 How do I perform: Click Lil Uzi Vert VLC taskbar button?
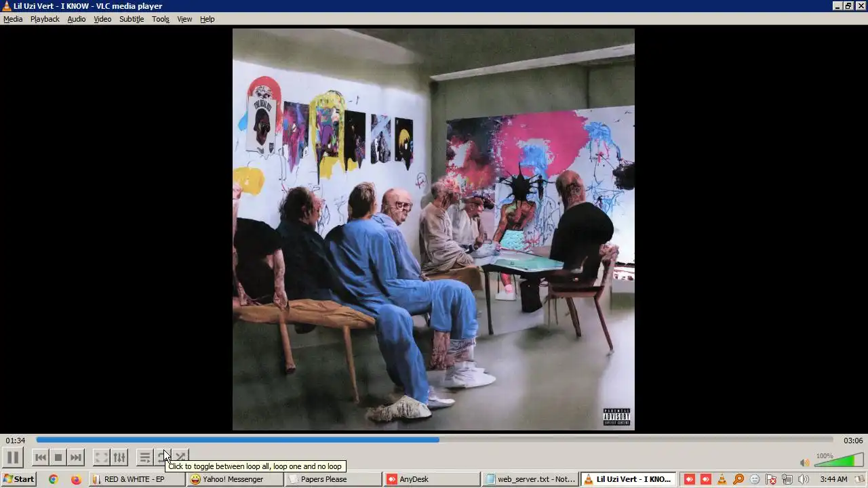click(x=629, y=479)
